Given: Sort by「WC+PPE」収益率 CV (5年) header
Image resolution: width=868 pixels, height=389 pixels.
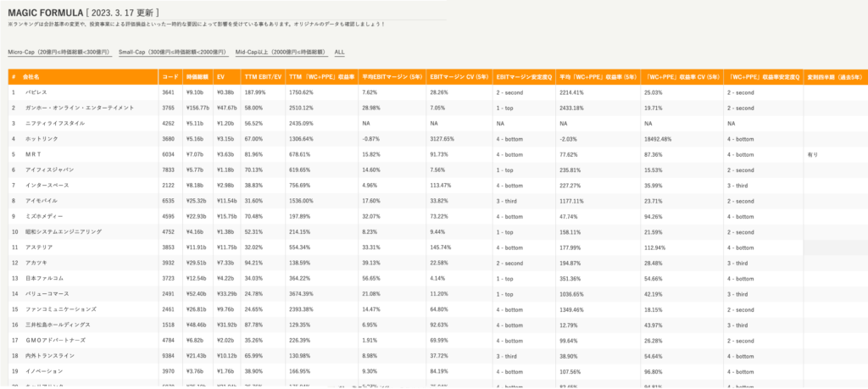Looking at the screenshot, I should (x=682, y=77).
